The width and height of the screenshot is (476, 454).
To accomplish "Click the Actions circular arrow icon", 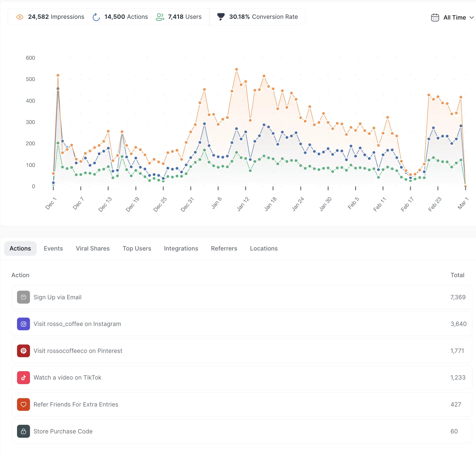I will (x=96, y=17).
